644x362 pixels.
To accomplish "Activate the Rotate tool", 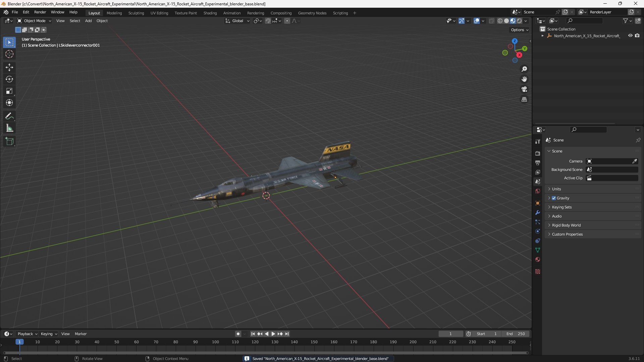I will 9,79.
